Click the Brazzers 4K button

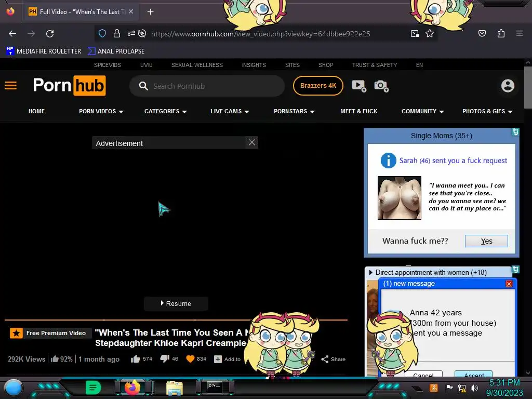318,86
